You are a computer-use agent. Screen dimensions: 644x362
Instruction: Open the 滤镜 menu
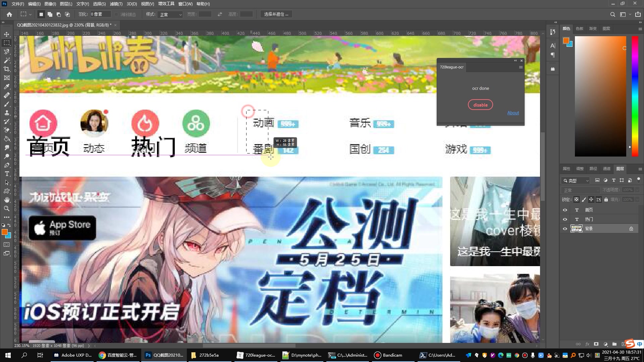point(115,4)
